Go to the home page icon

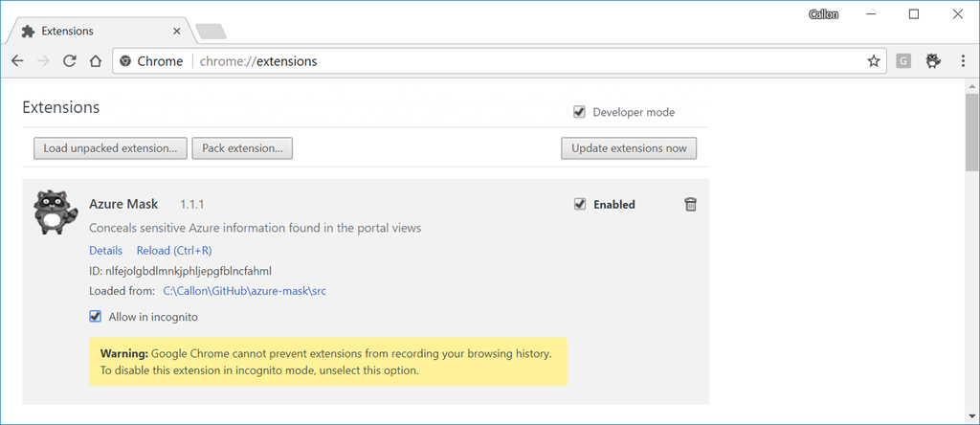coord(95,61)
